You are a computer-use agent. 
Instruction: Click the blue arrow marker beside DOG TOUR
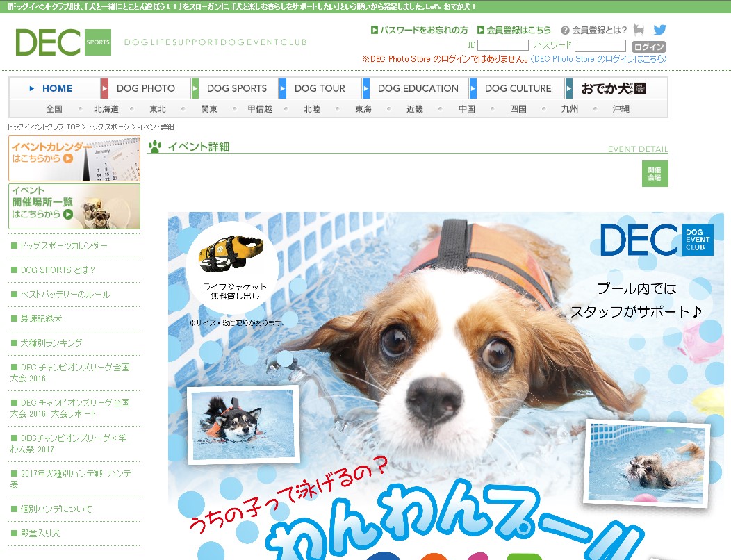(x=283, y=88)
